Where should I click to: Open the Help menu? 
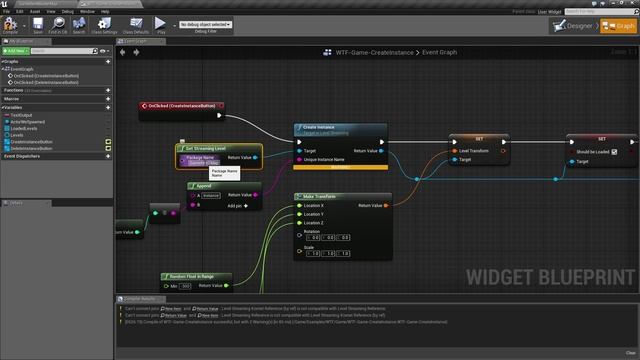pos(105,11)
